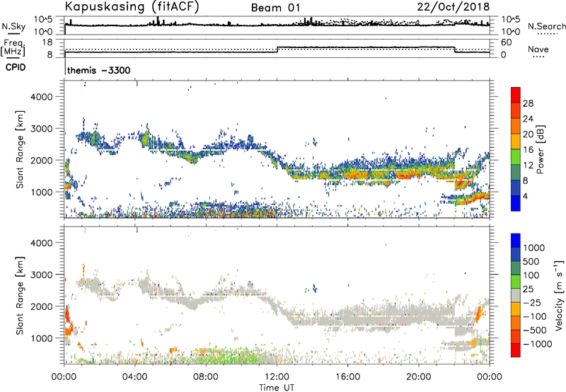
Task: Select the '24' tick on Power colorbar
Action: (x=528, y=119)
